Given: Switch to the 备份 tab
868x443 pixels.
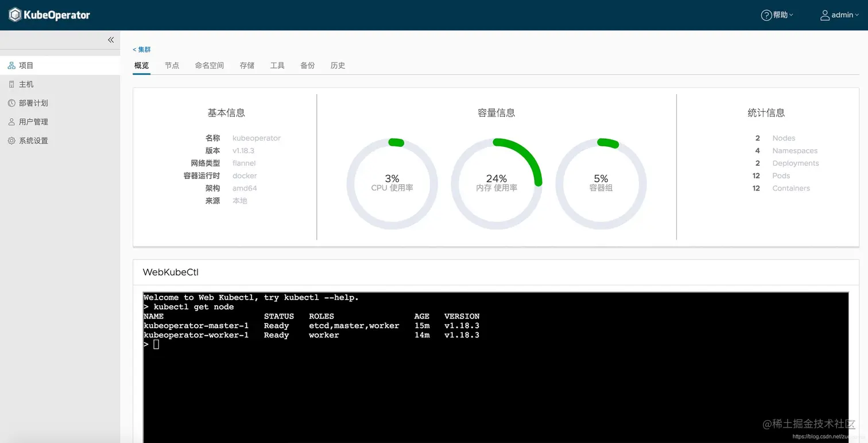Looking at the screenshot, I should (x=307, y=65).
